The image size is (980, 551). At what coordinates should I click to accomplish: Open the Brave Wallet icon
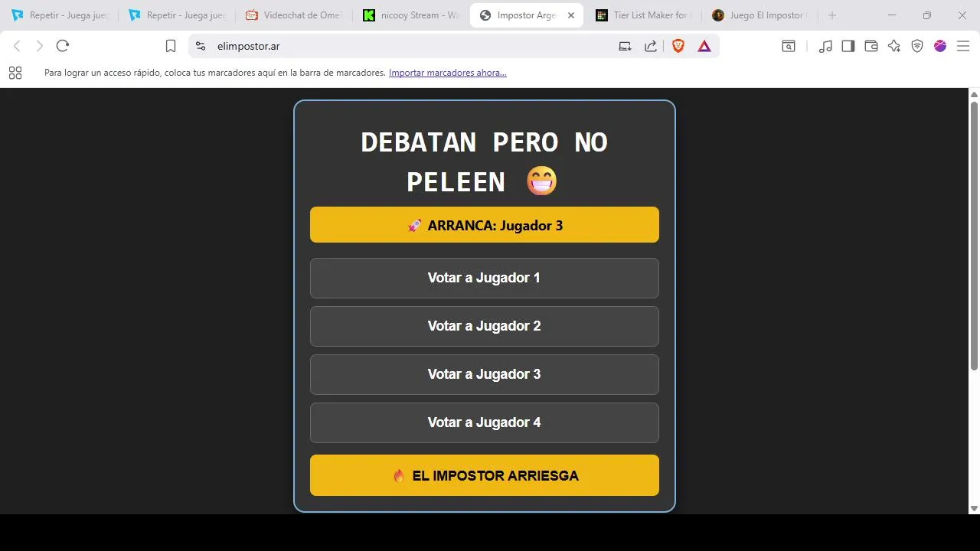pos(871,46)
